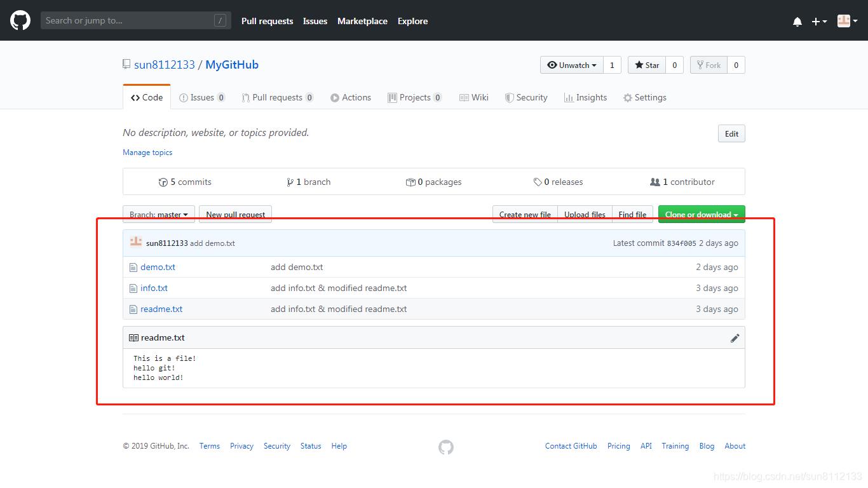Image resolution: width=868 pixels, height=488 pixels.
Task: Open the footer Blog link
Action: 707,446
